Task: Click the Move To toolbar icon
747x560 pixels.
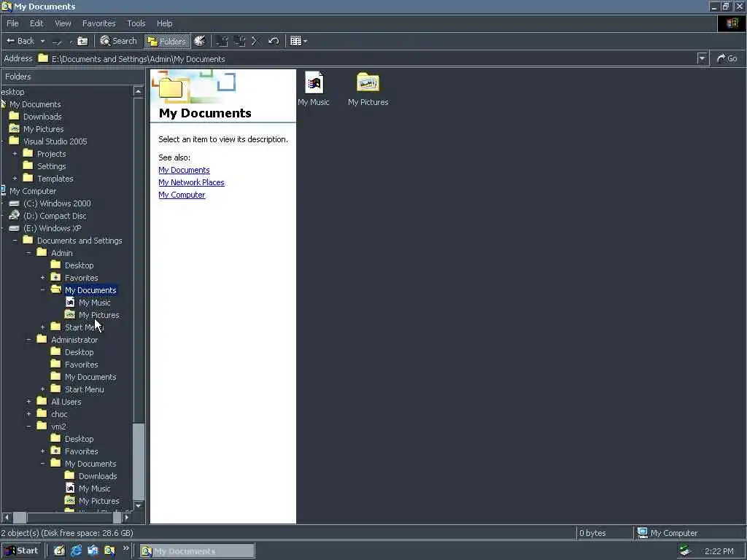Action: (222, 41)
